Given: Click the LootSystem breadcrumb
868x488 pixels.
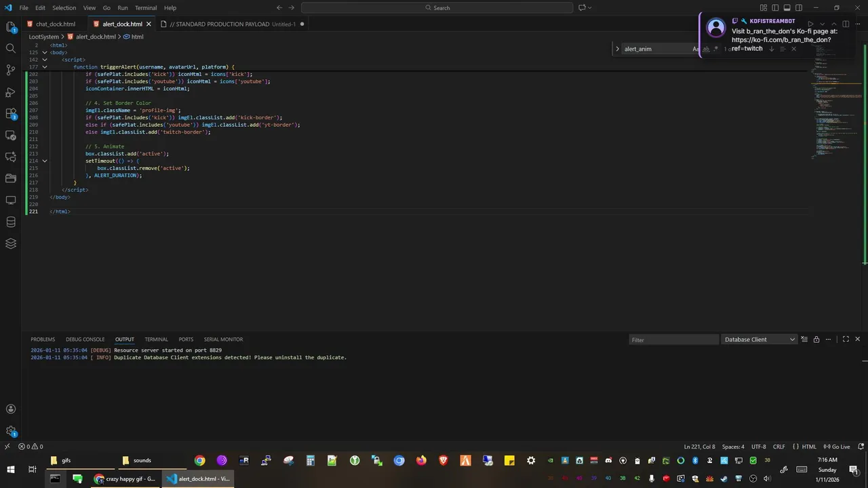Looking at the screenshot, I should [x=44, y=37].
